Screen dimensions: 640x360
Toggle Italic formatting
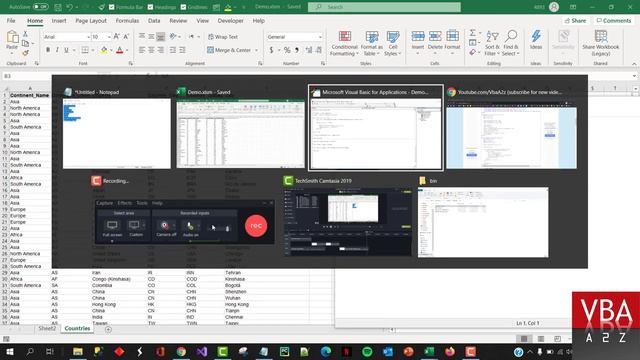coord(57,50)
